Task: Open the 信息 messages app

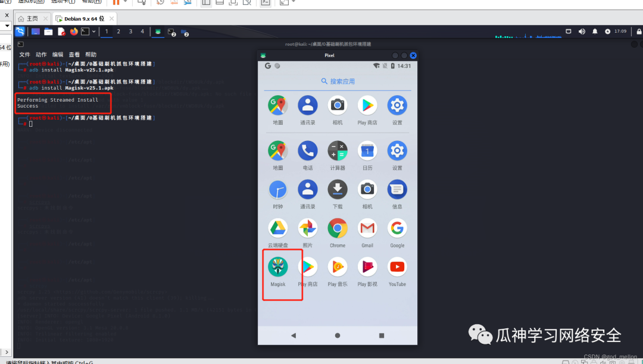Action: click(x=397, y=190)
